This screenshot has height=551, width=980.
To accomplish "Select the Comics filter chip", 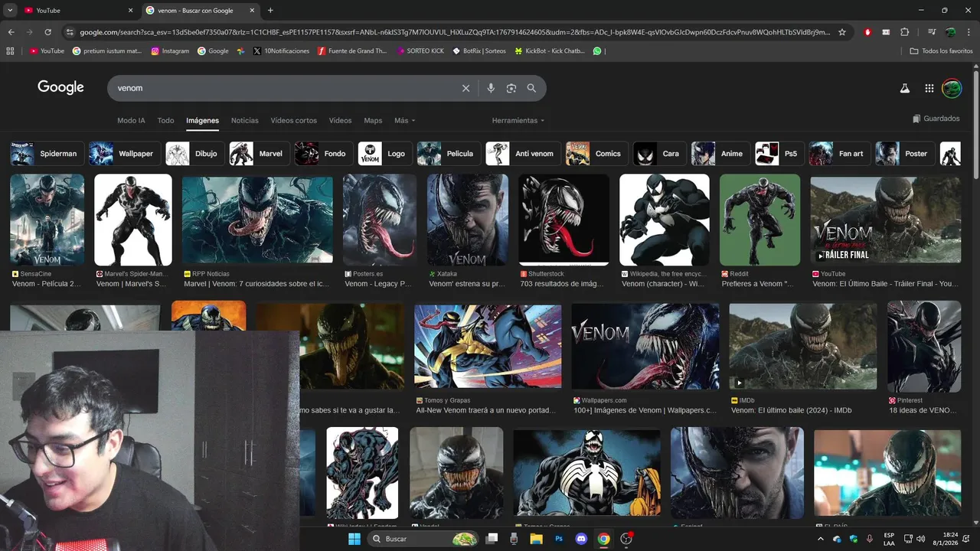I will click(x=596, y=153).
